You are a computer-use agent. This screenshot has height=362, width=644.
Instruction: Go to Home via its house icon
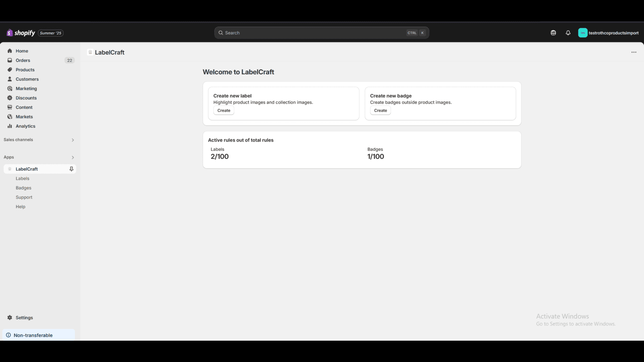tap(10, 51)
